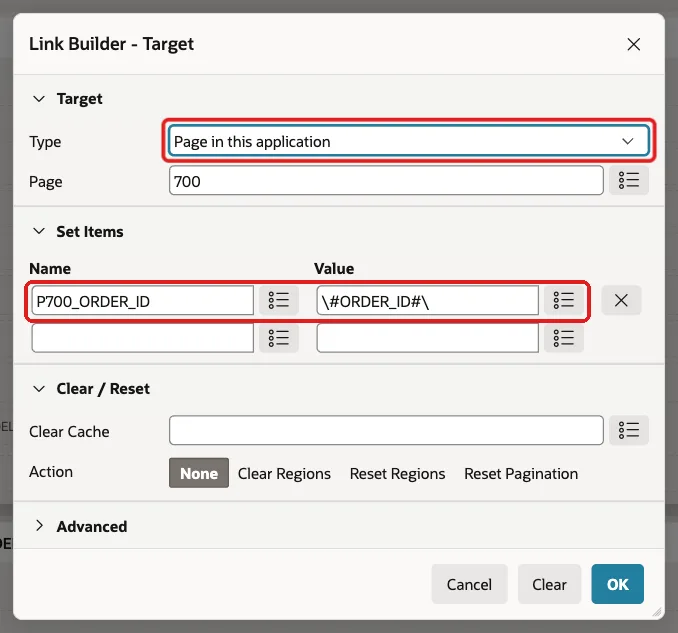Select the None action option
The image size is (678, 633).
tap(199, 473)
